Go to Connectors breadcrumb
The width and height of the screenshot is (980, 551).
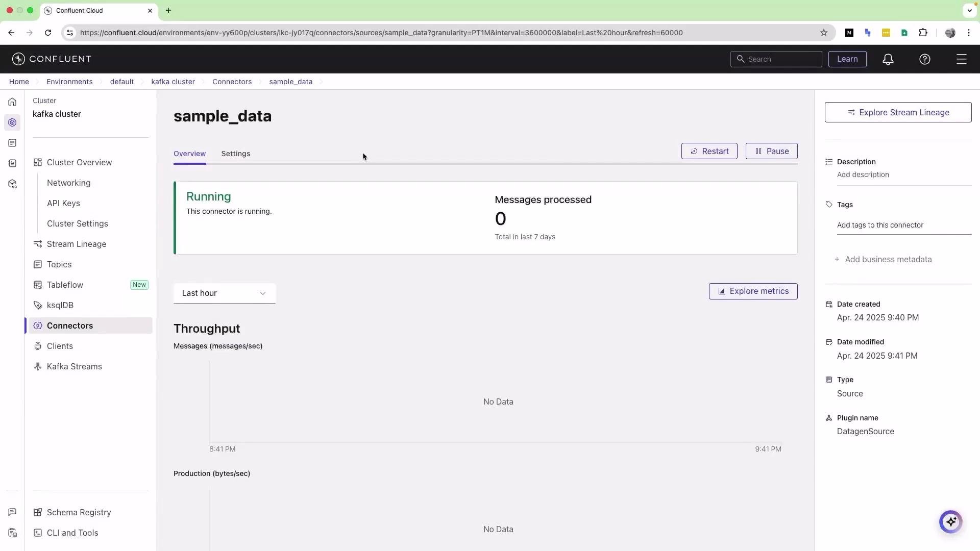[x=232, y=82]
